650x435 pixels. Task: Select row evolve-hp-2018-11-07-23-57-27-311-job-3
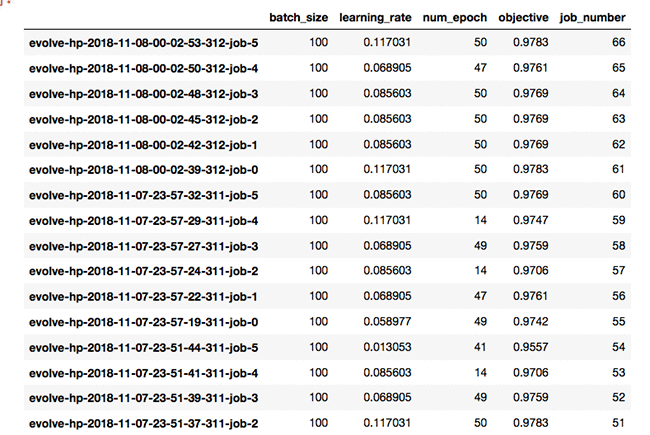[327, 246]
